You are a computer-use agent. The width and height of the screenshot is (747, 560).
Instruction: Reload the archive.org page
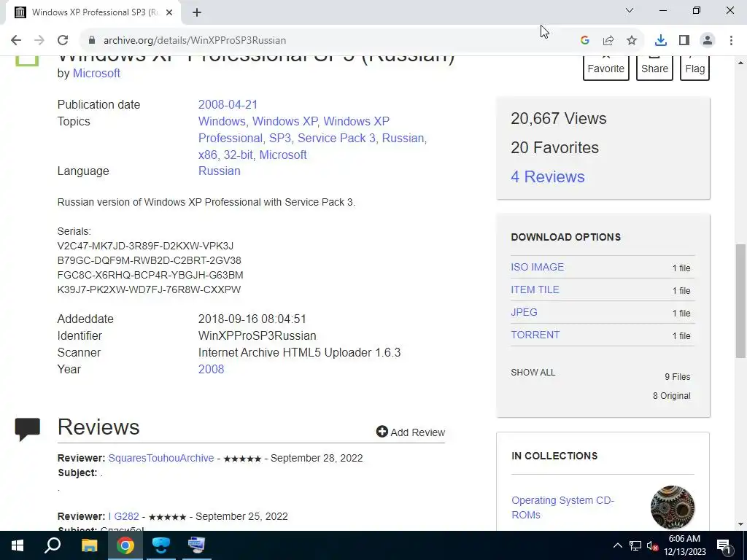[63, 41]
